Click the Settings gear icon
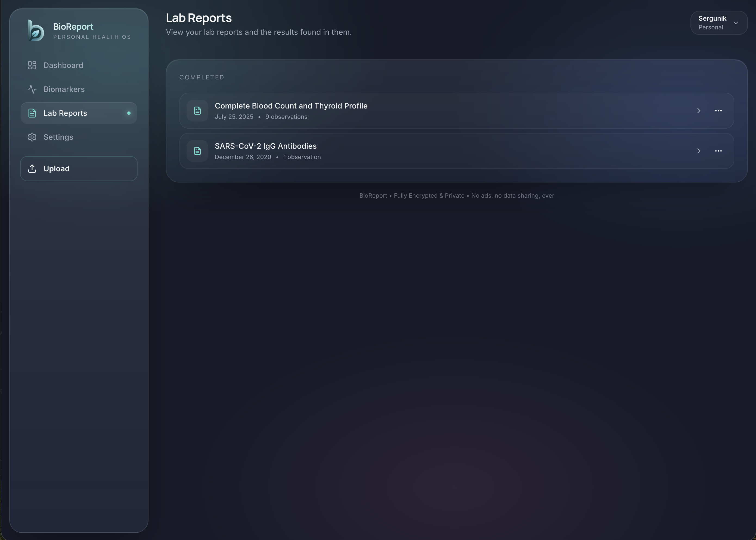The width and height of the screenshot is (756, 540). (32, 137)
